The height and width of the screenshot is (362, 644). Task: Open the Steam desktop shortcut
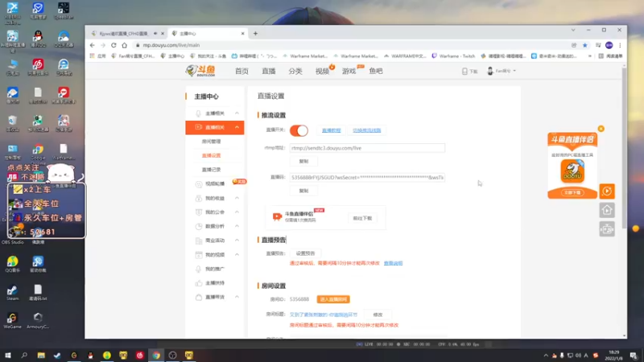point(12,293)
